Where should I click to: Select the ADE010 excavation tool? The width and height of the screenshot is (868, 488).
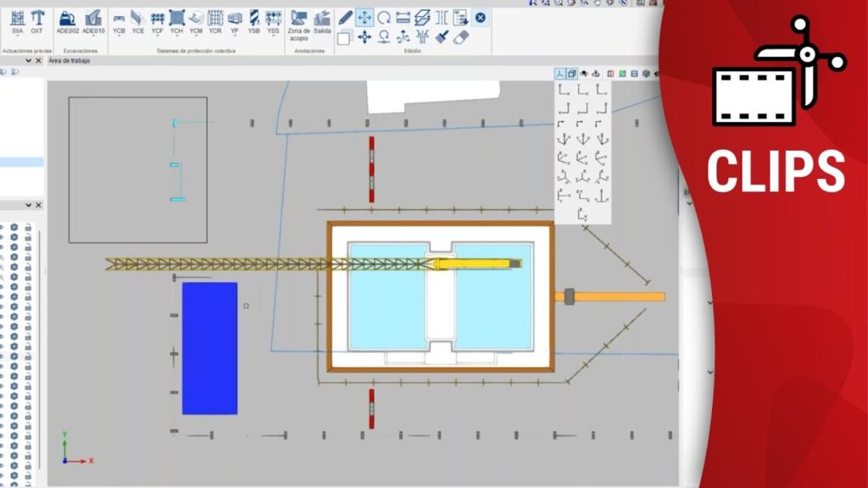coord(93,20)
